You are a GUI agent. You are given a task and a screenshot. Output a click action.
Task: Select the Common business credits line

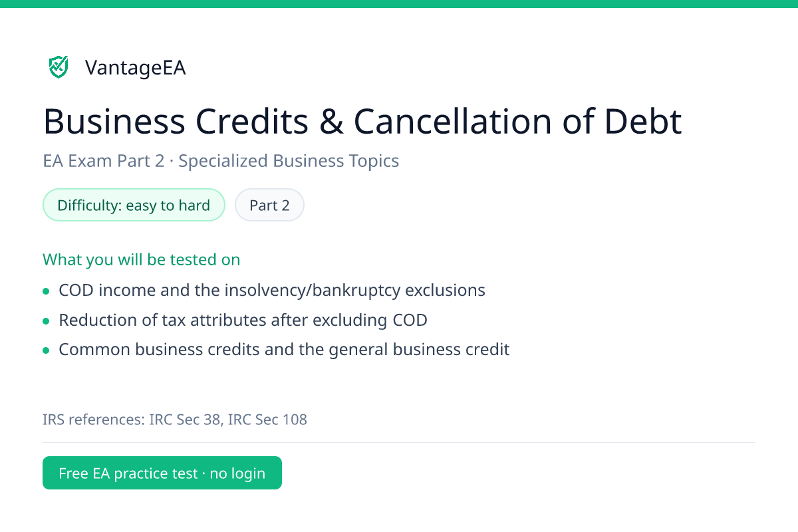tap(284, 349)
